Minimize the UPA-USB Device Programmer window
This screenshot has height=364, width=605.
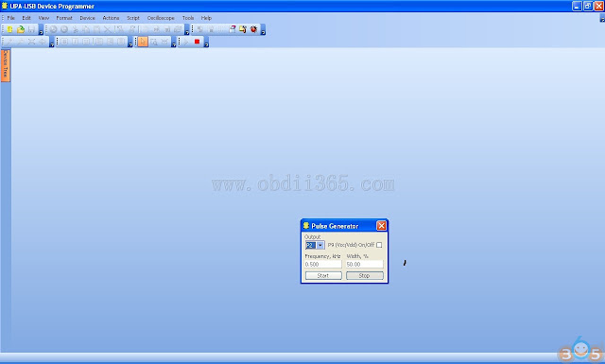[x=577, y=6]
